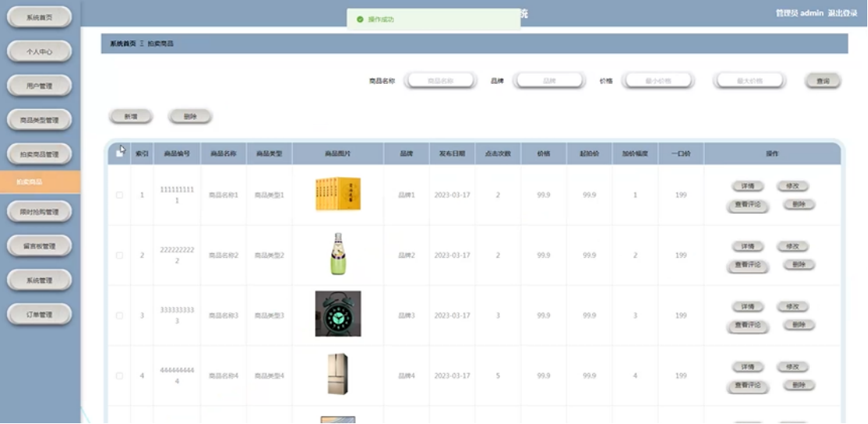Click 详情 for 商品名称2
Viewport: 868px width, 424px height.
pyautogui.click(x=748, y=246)
